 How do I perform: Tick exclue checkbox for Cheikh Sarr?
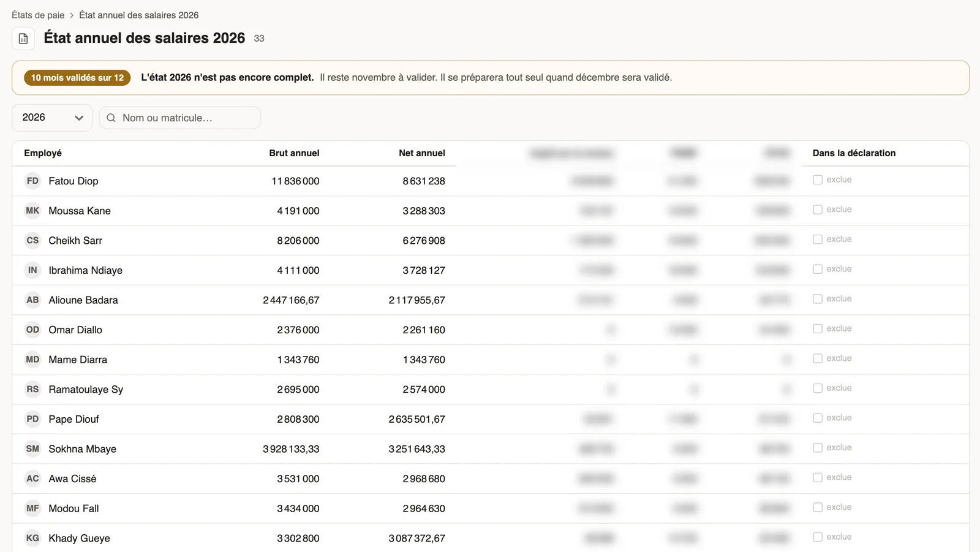(x=818, y=239)
